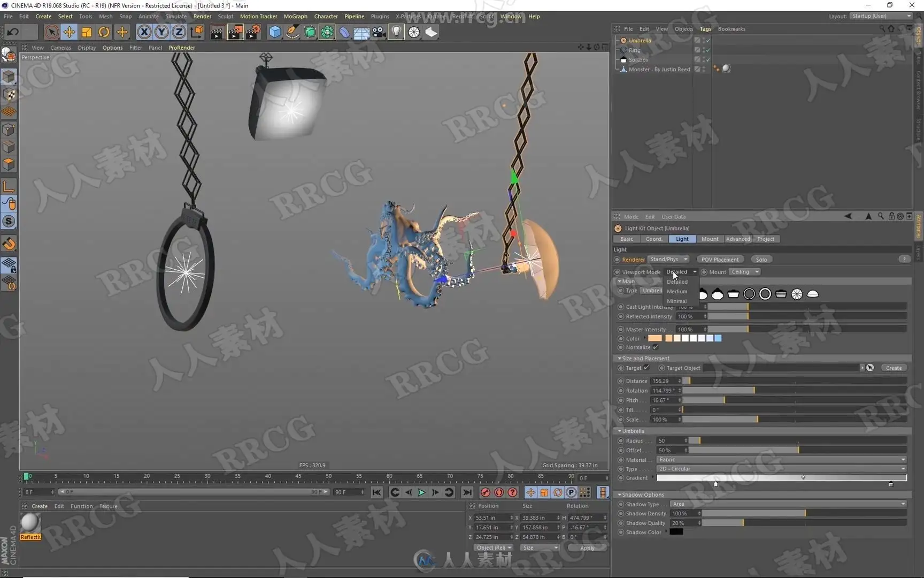This screenshot has height=578, width=924.
Task: Click Render View clapperboard icon
Action: point(217,32)
